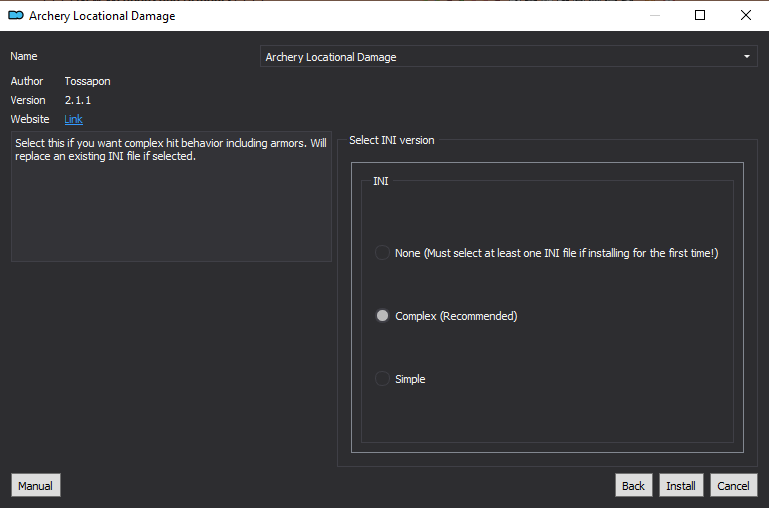This screenshot has width=769, height=508.
Task: Click inside the option description text box
Action: pos(171,196)
